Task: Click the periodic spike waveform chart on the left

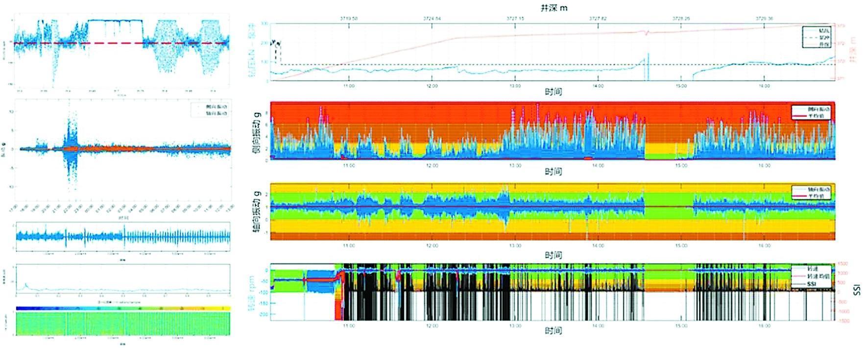Action: pos(123,237)
